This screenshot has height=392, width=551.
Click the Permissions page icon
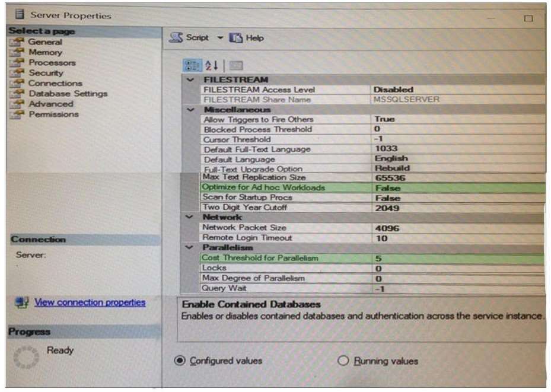[17, 114]
